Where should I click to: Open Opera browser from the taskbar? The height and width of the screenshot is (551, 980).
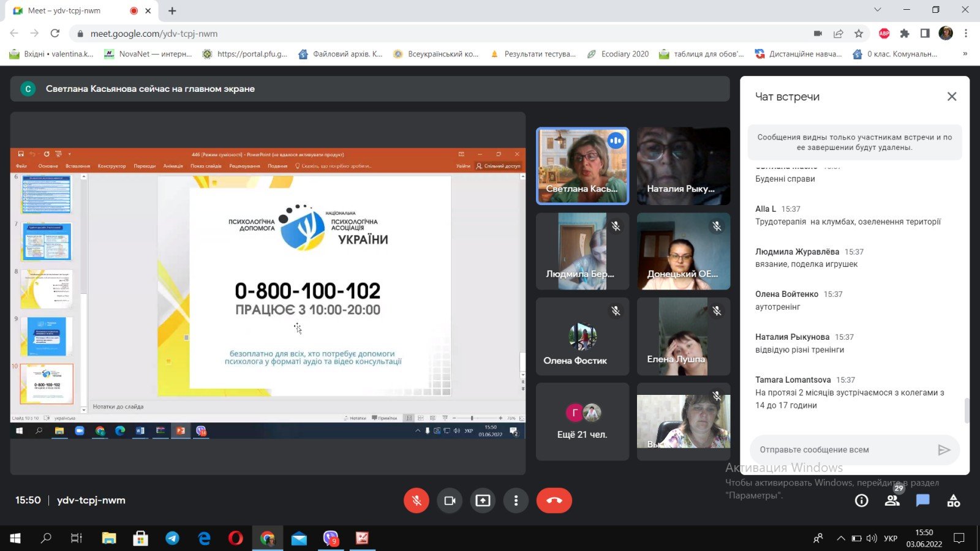coord(236,538)
